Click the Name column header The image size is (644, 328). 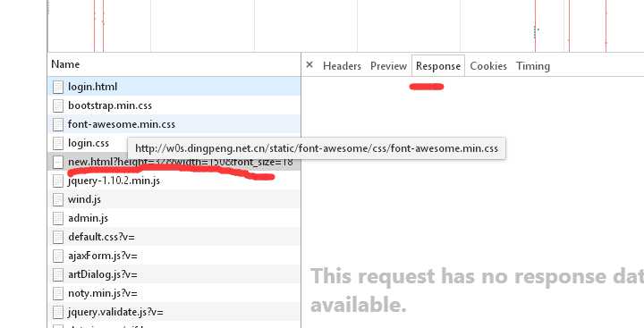click(174, 64)
